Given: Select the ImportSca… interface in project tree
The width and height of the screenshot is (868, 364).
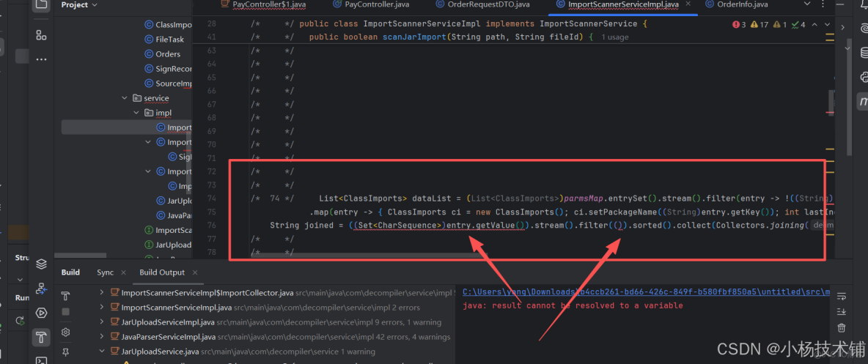Looking at the screenshot, I should [x=168, y=230].
